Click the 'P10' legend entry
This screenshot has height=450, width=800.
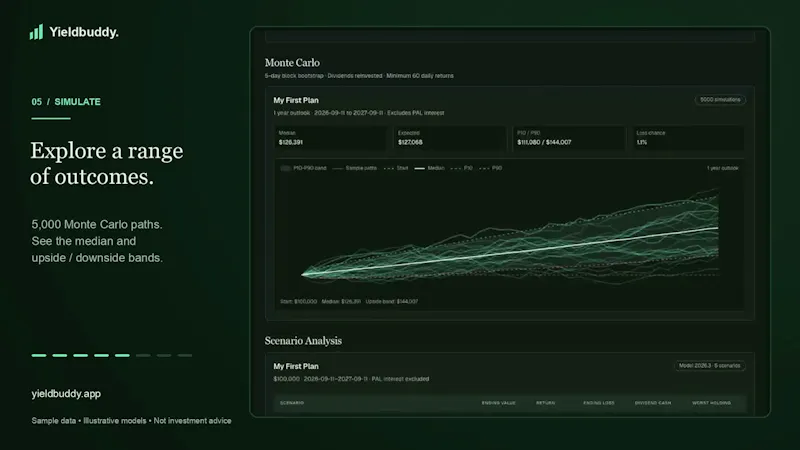pos(462,168)
